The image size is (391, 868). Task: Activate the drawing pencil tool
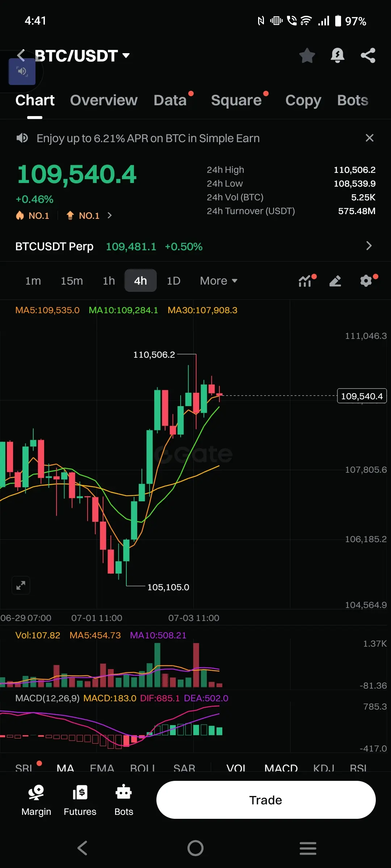(x=335, y=281)
